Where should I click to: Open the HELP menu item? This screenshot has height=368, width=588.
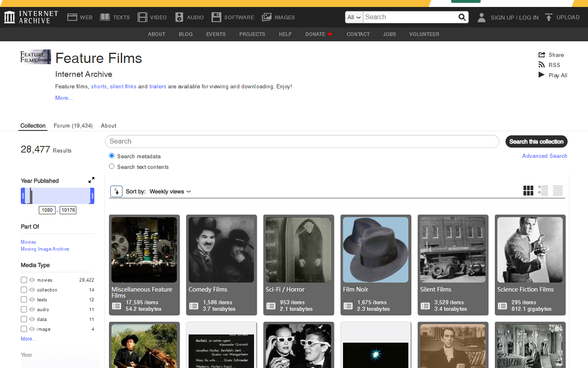pyautogui.click(x=285, y=34)
